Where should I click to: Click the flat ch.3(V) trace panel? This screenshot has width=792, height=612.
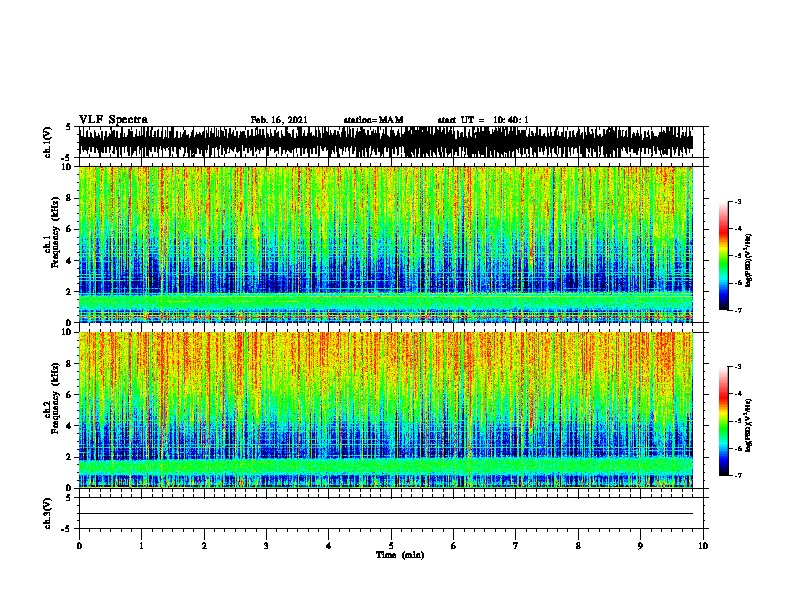[x=393, y=513]
